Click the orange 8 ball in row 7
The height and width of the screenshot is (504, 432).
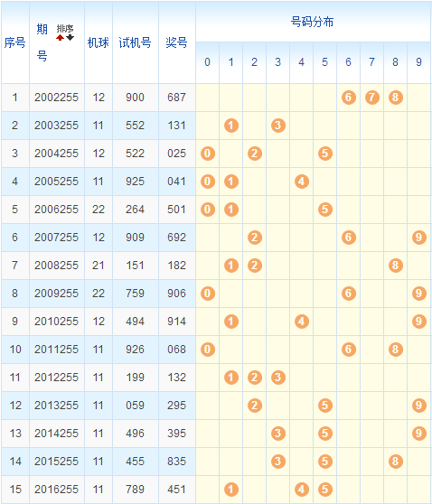396,266
